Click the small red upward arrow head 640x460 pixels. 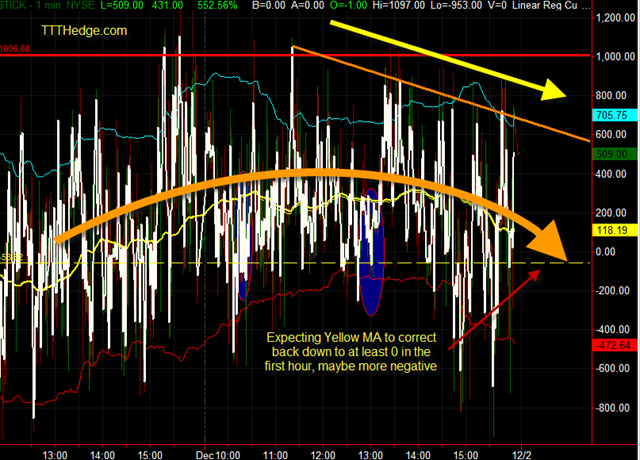(534, 275)
